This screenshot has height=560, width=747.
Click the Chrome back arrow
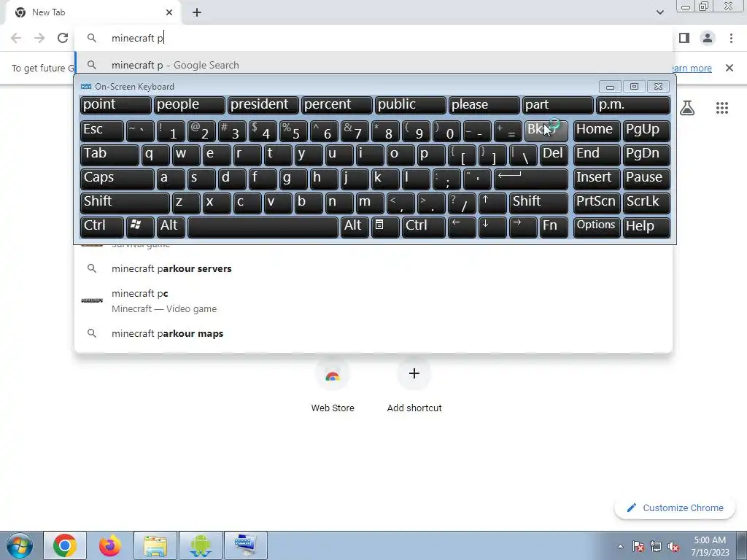pos(16,38)
